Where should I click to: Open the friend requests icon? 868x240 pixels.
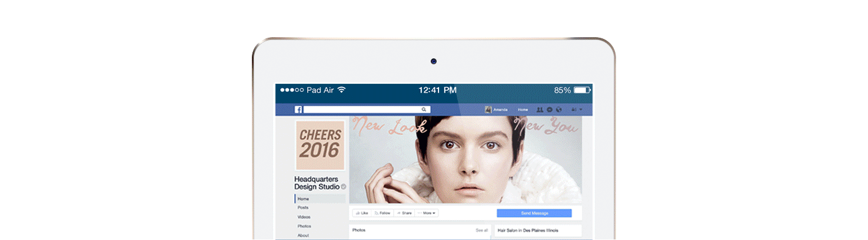click(540, 110)
